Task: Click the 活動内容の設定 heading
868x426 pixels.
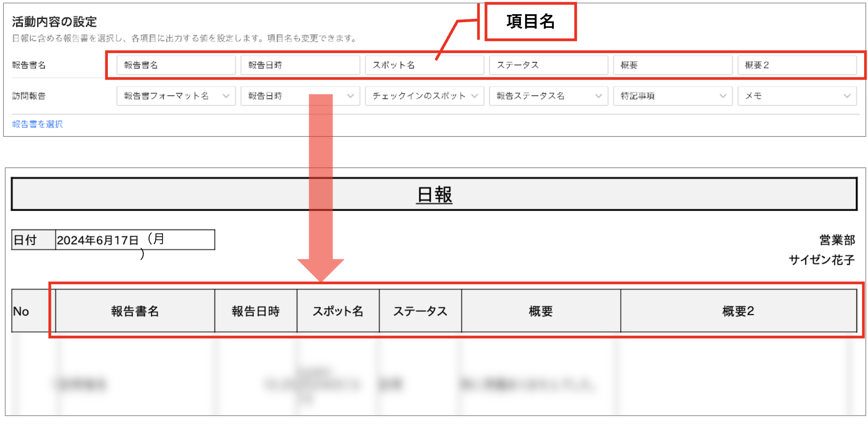Action: 54,21
